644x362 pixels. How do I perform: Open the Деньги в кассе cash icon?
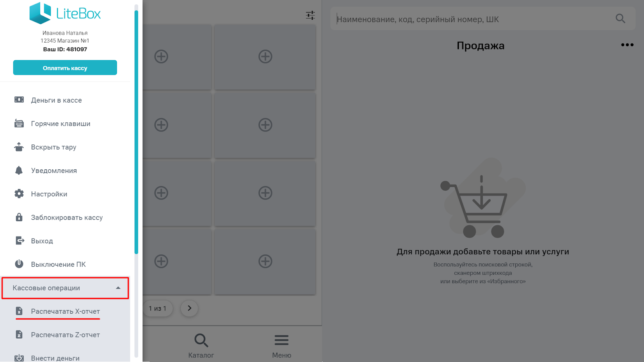pyautogui.click(x=19, y=100)
